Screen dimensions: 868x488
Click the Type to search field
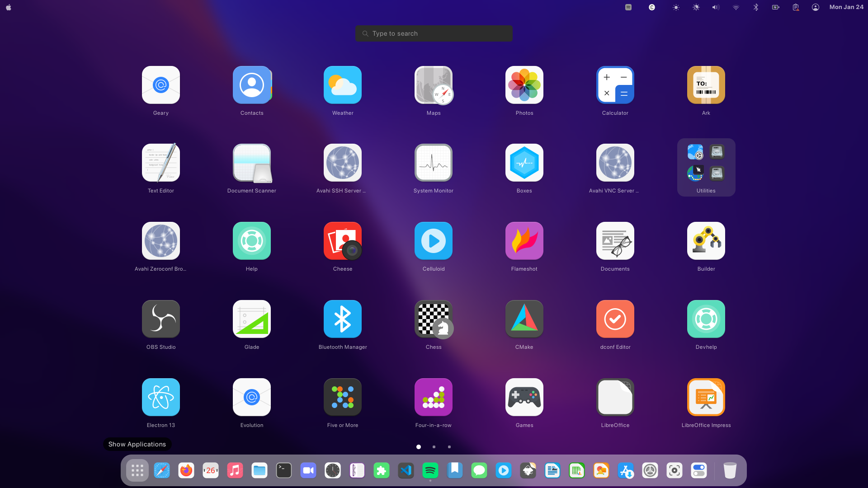click(x=434, y=33)
